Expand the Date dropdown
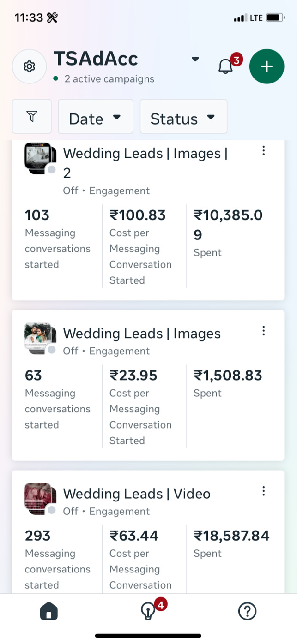Image resolution: width=297 pixels, height=644 pixels. (x=95, y=117)
